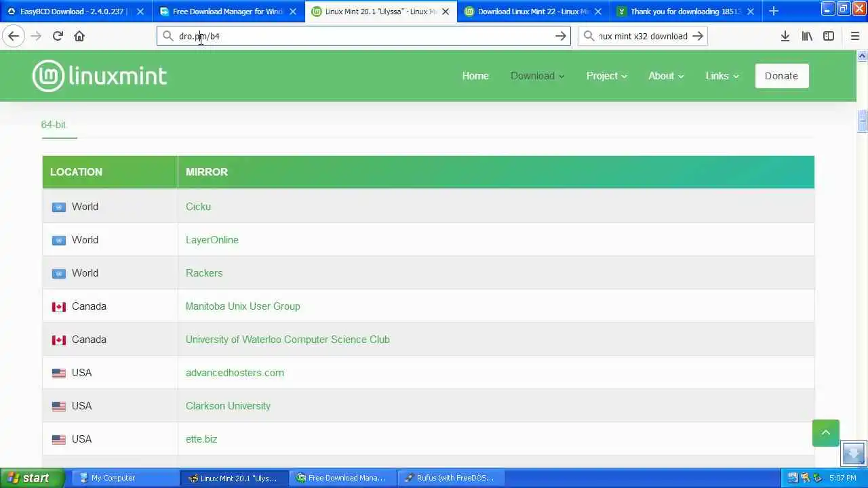
Task: Switch to Thank you for downloading tab
Action: click(x=685, y=12)
